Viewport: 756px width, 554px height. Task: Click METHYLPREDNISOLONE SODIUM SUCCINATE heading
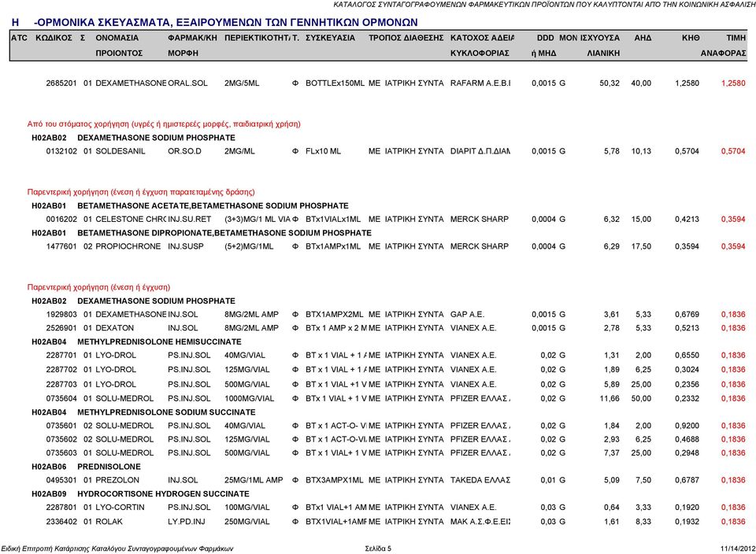[166, 412]
